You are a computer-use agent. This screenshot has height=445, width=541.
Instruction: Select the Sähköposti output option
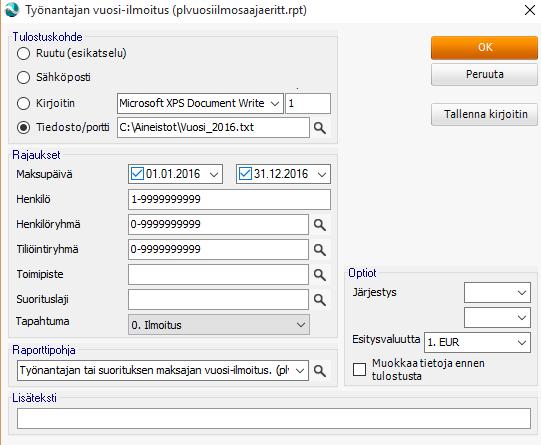[23, 77]
